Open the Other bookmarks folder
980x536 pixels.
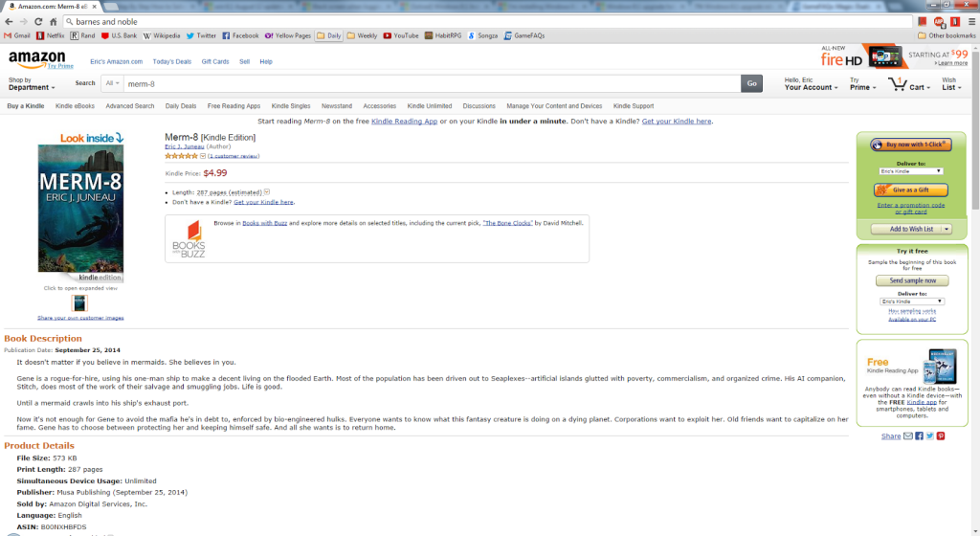947,35
